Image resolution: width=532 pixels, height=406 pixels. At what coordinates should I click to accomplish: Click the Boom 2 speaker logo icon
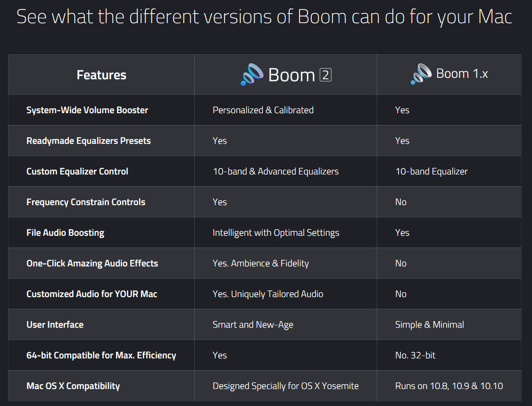252,75
